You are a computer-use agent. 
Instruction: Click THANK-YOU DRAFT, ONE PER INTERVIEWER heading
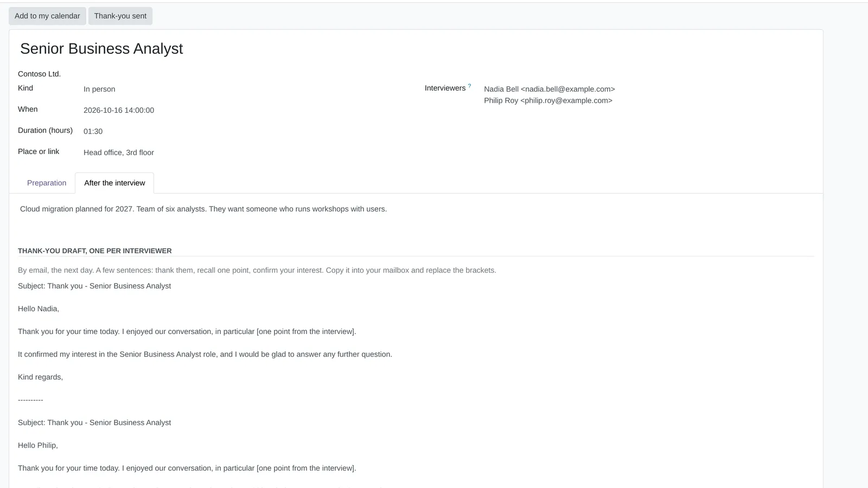95,251
